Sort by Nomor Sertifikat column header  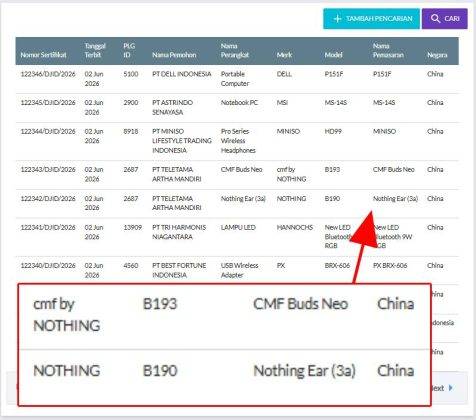tap(43, 55)
